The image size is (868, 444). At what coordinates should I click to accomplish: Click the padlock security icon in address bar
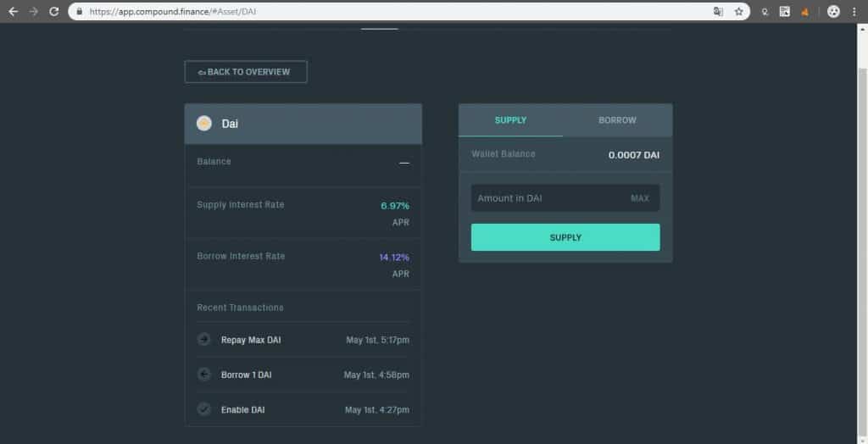(79, 11)
